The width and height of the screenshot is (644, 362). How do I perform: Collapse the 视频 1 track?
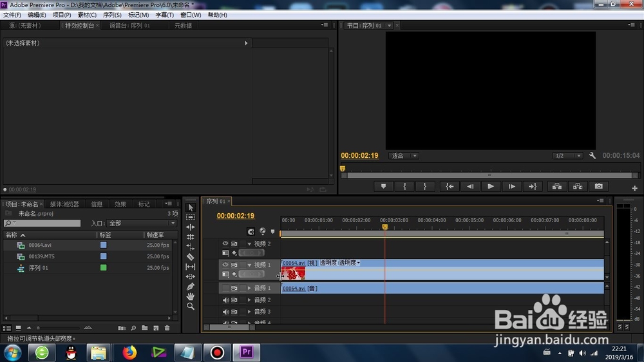pyautogui.click(x=249, y=265)
